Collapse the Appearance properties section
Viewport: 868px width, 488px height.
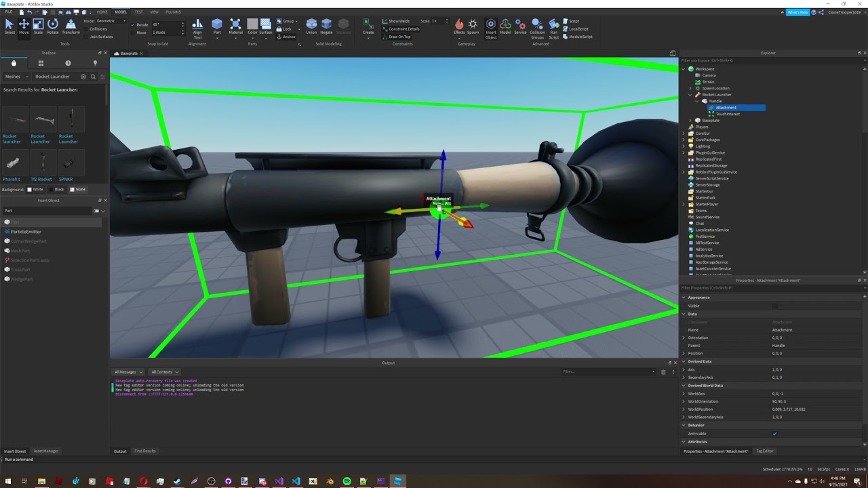pyautogui.click(x=684, y=298)
